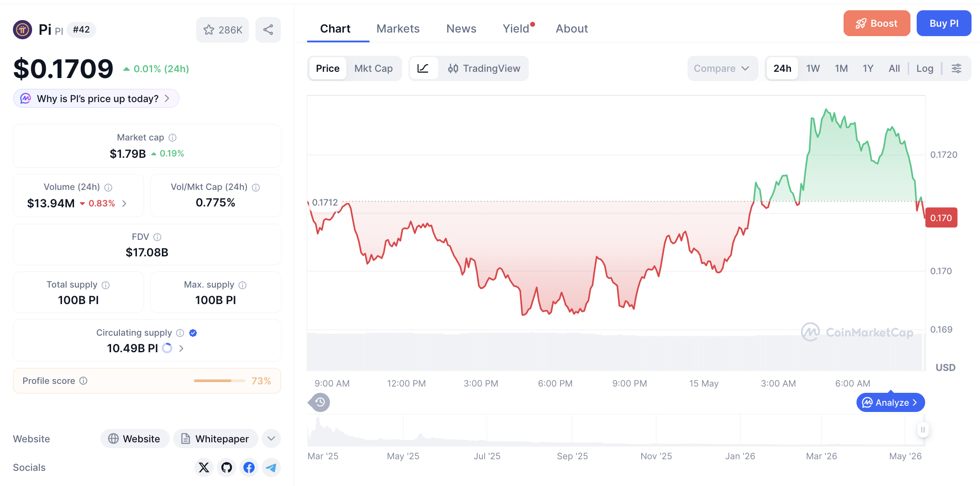Expand more website links chevron
Viewport: 980px width, 486px height.
click(271, 439)
